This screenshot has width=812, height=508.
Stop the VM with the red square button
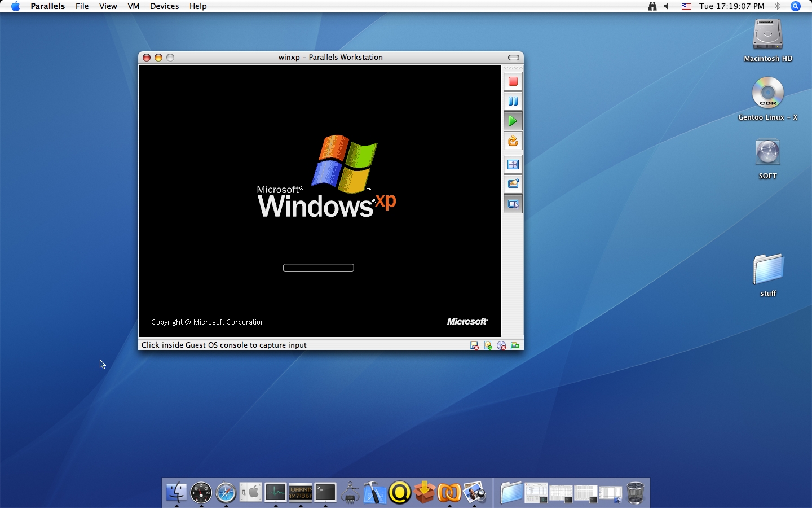tap(513, 82)
